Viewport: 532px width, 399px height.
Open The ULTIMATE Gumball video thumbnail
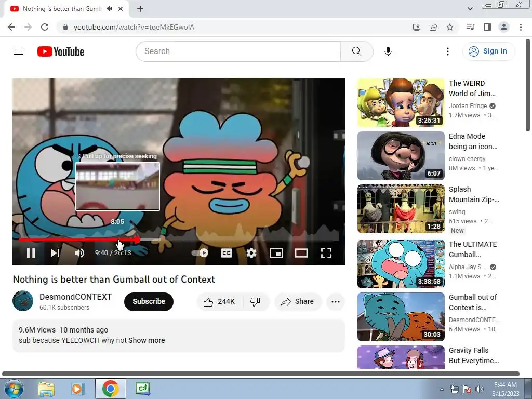[x=401, y=263]
